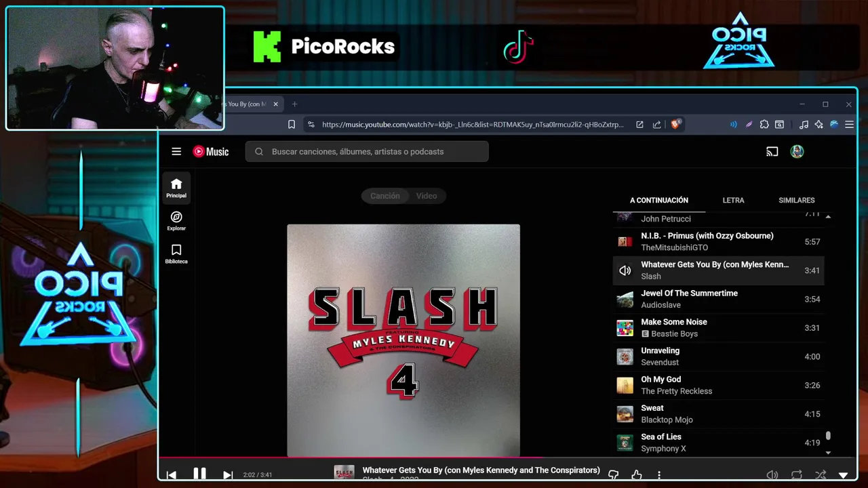This screenshot has width=868, height=488.
Task: Skip to previous track
Action: click(x=172, y=475)
